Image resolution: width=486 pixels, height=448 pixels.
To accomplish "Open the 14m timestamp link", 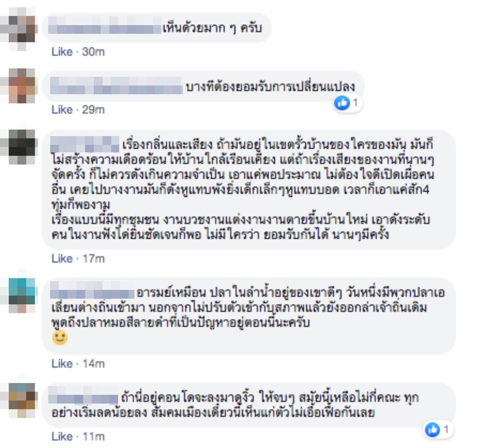I will click(x=93, y=364).
